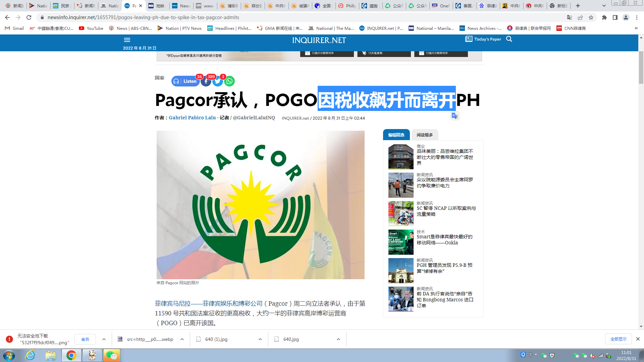Open Internet Explorer from taskbar
Screen dimensions: 644x362
point(30,355)
